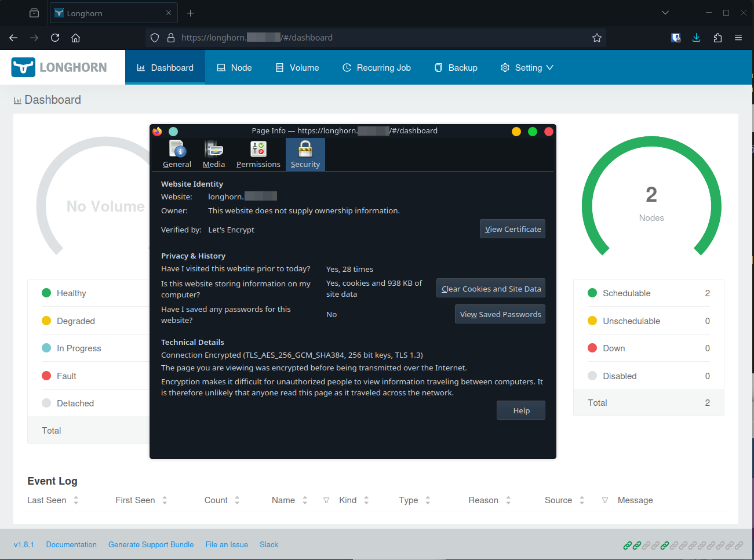Click the View Certificate button
This screenshot has width=754, height=560.
512,229
